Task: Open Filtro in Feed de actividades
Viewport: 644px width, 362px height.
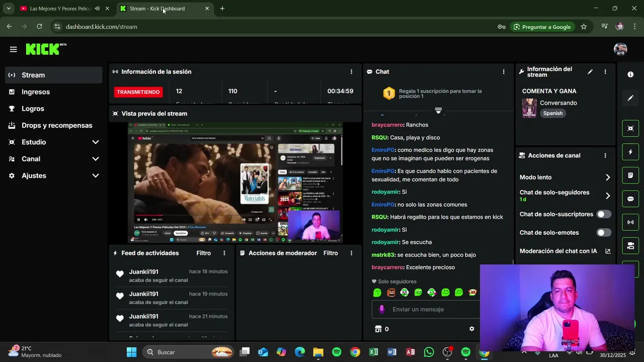Action: (204, 253)
